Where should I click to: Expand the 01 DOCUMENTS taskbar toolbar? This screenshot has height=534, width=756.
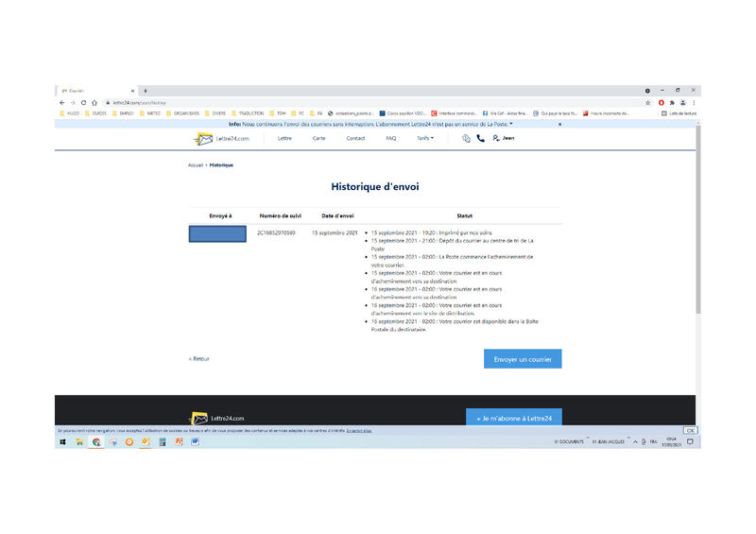point(588,438)
